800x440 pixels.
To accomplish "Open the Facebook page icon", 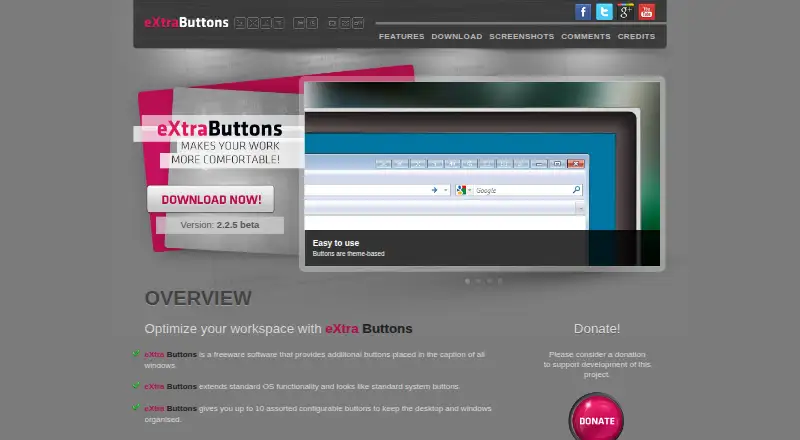I will [583, 12].
